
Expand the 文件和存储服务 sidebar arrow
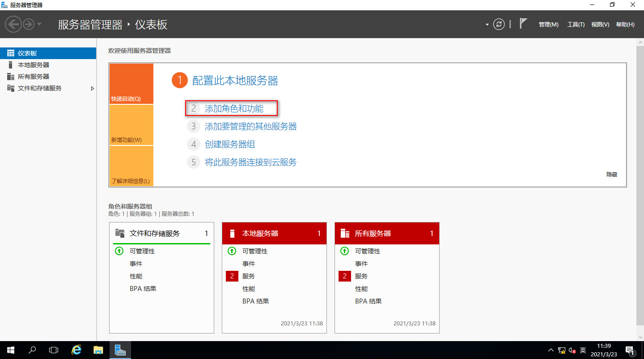pyautogui.click(x=93, y=88)
